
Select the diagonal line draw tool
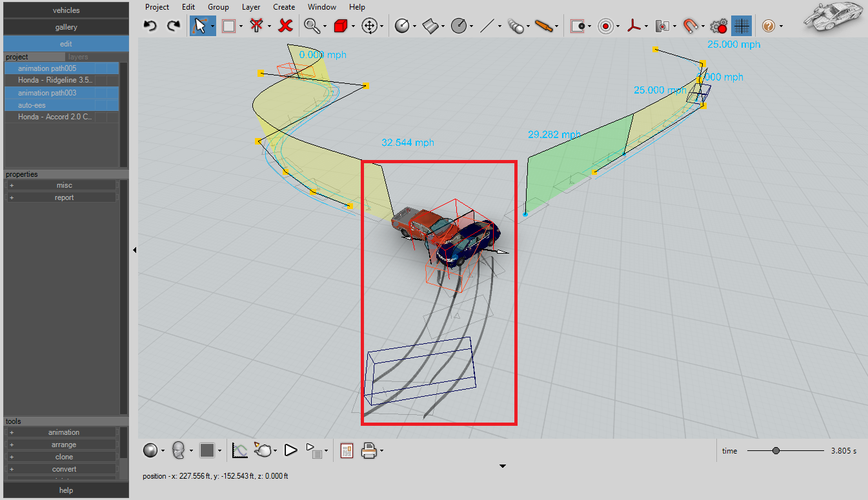[487, 26]
